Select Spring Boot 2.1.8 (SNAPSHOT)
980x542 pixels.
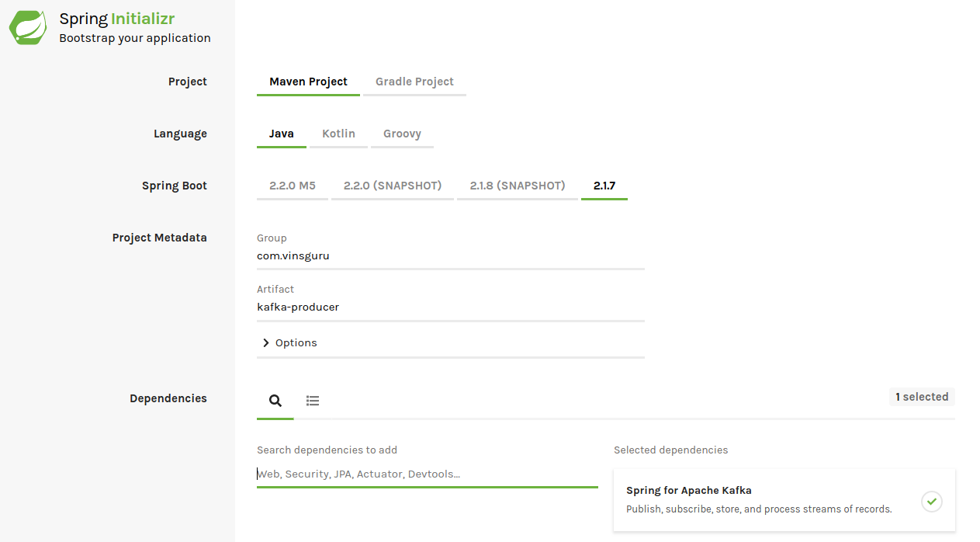coord(518,186)
